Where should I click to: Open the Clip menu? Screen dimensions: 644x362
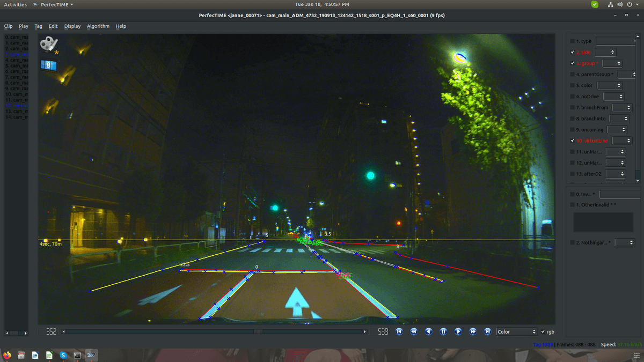click(8, 26)
